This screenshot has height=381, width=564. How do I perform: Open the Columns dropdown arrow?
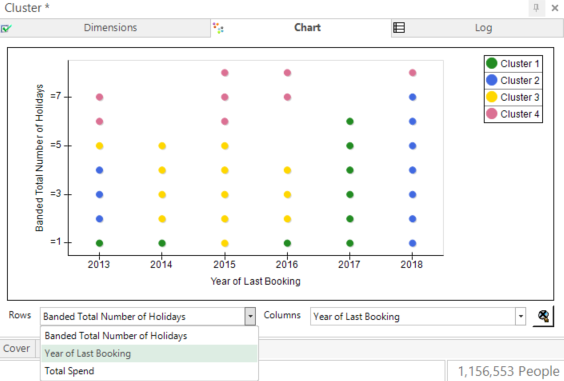(520, 317)
